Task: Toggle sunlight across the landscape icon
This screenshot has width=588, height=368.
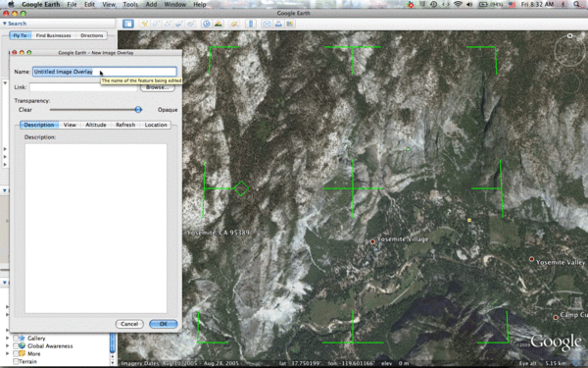Action: (x=218, y=24)
